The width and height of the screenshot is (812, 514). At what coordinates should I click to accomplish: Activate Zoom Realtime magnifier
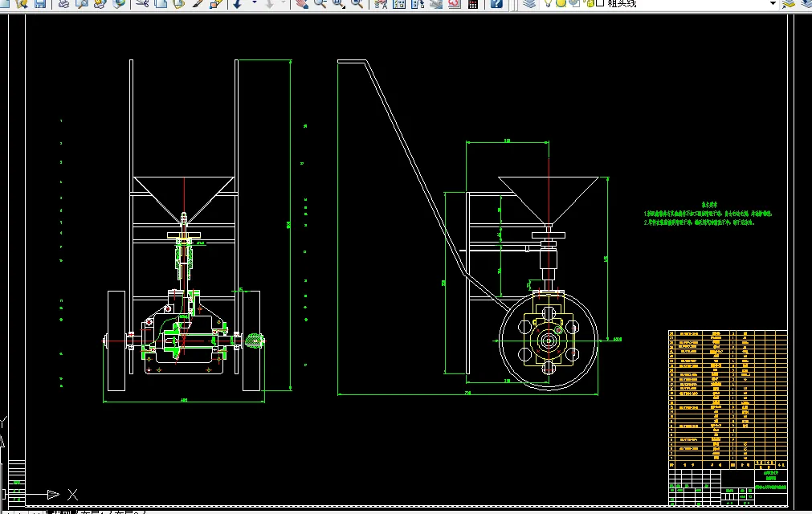pos(320,3)
